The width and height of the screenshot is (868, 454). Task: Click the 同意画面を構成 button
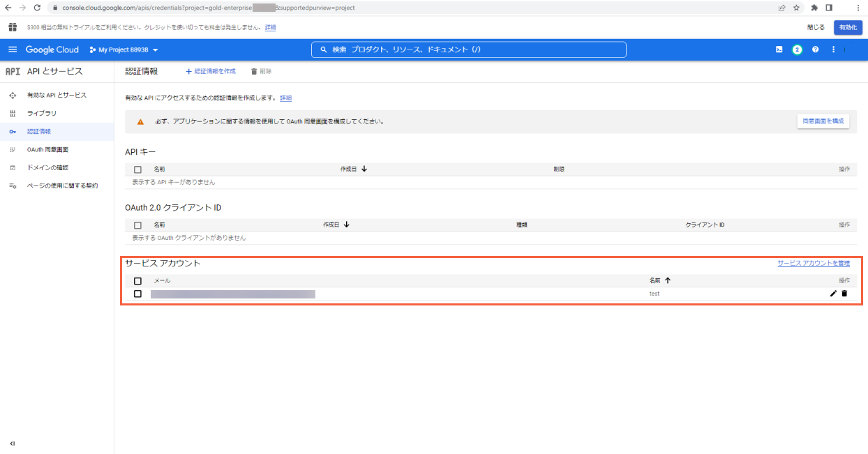(823, 121)
